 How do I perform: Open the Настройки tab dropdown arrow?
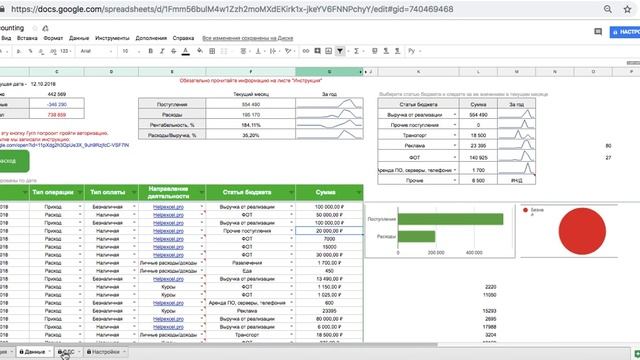point(124,352)
